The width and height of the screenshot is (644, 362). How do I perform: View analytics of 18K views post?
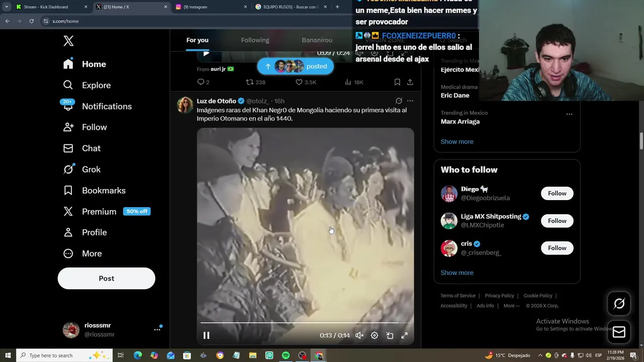(x=354, y=82)
